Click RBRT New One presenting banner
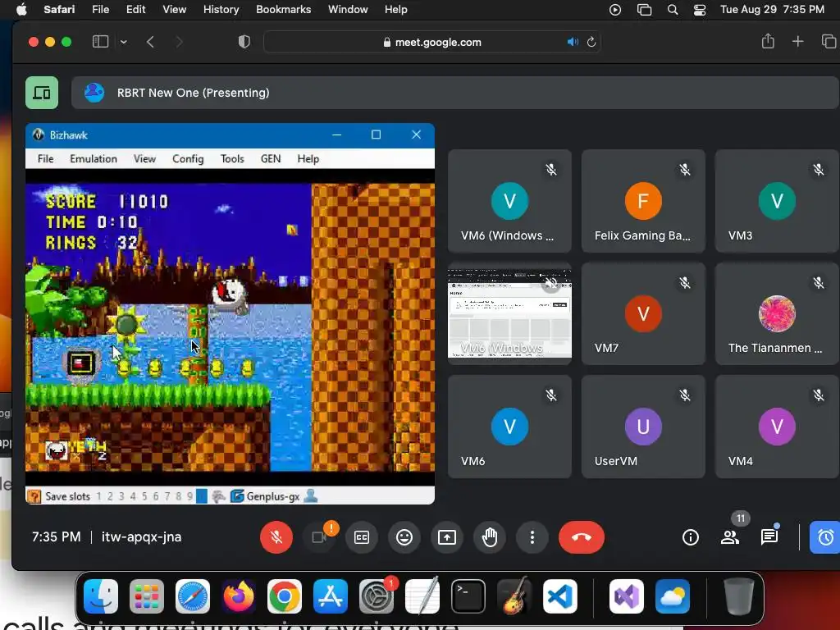Viewport: 840px width, 630px height. coord(454,93)
